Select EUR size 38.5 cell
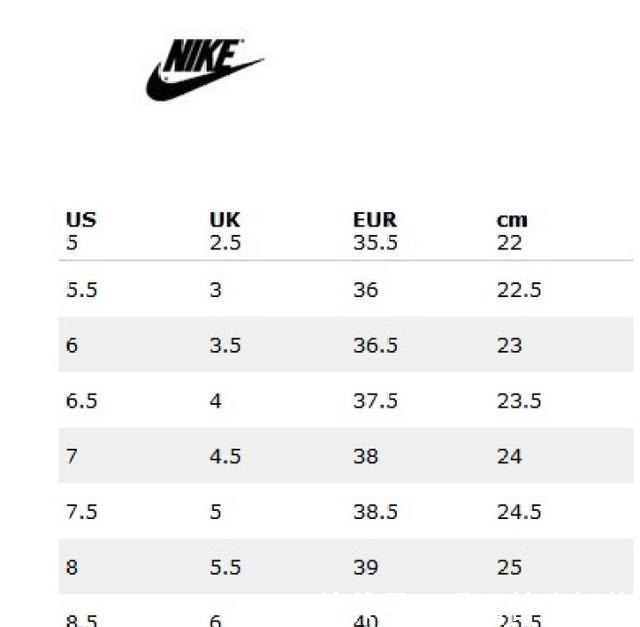640x627 pixels. point(375,512)
